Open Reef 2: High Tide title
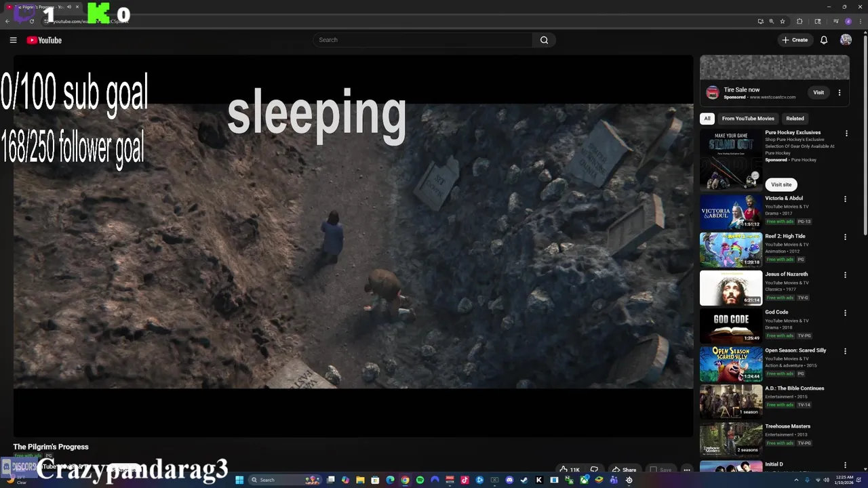The height and width of the screenshot is (488, 868). point(785,237)
